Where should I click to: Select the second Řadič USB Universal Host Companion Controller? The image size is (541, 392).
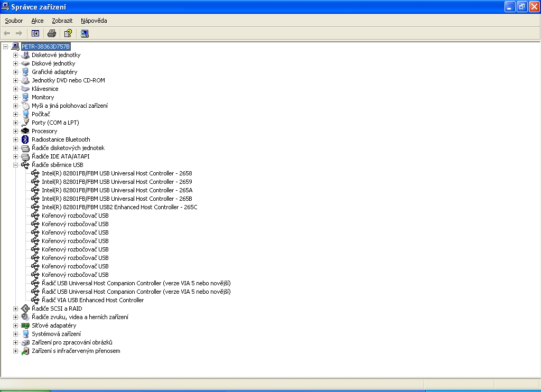click(136, 292)
